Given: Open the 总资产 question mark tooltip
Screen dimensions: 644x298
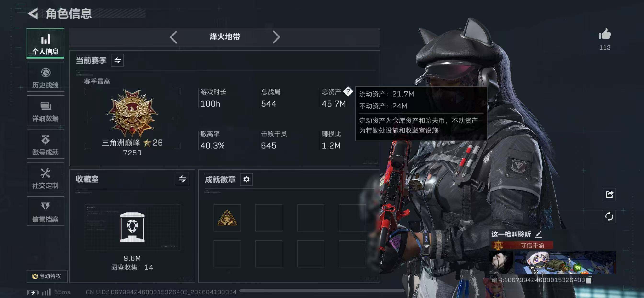Looking at the screenshot, I should tap(348, 91).
